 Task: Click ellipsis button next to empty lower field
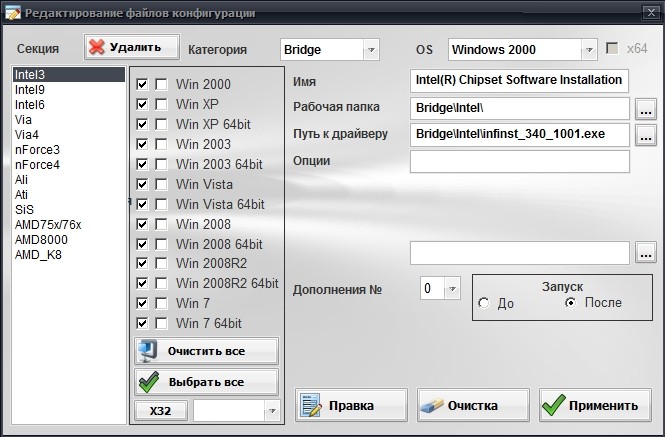coord(645,253)
